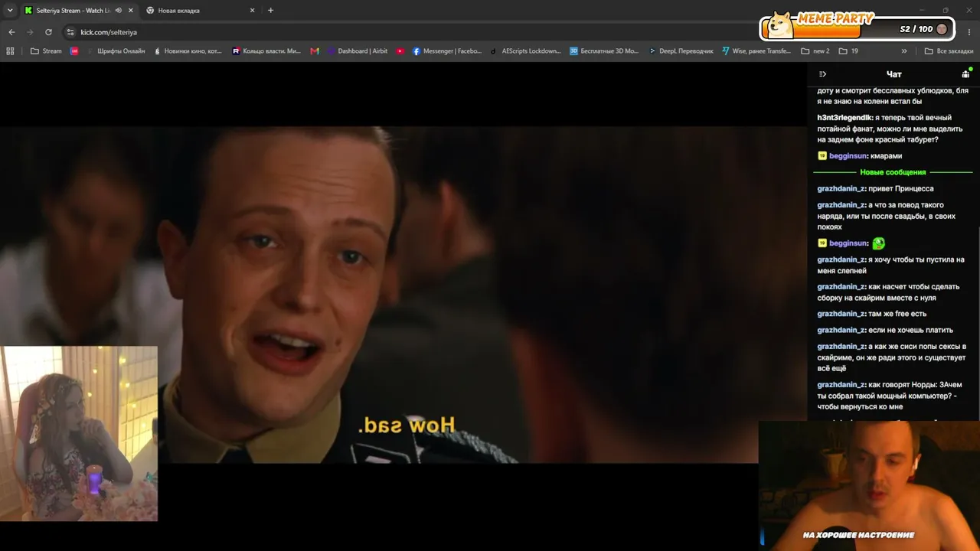
Task: Open begginsun's profile beside кмарами
Action: (x=848, y=156)
